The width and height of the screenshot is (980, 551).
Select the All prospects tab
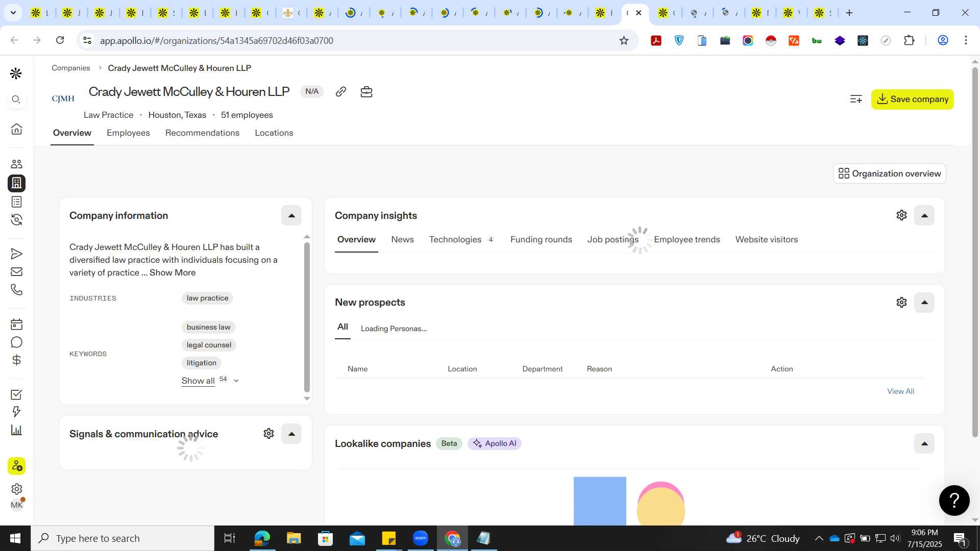[342, 327]
